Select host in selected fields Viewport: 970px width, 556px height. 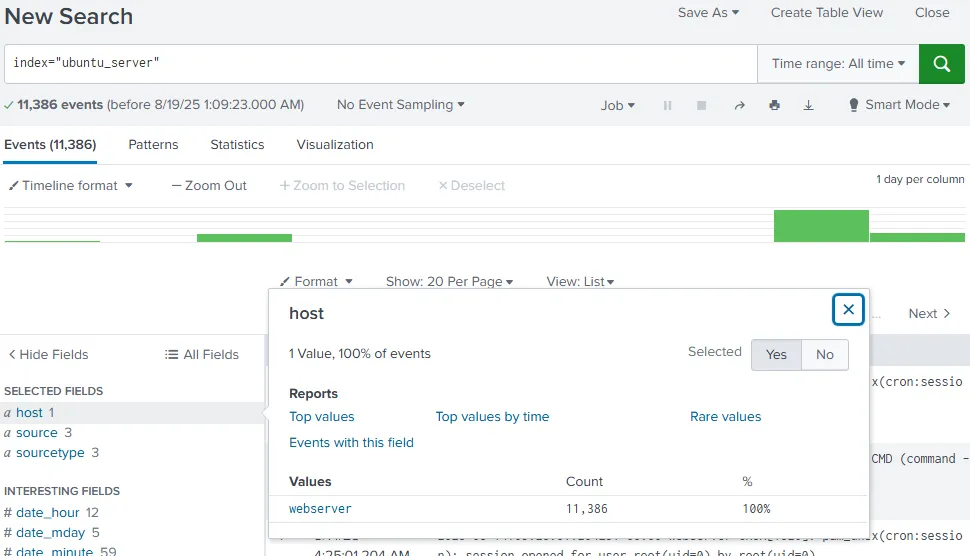click(29, 413)
